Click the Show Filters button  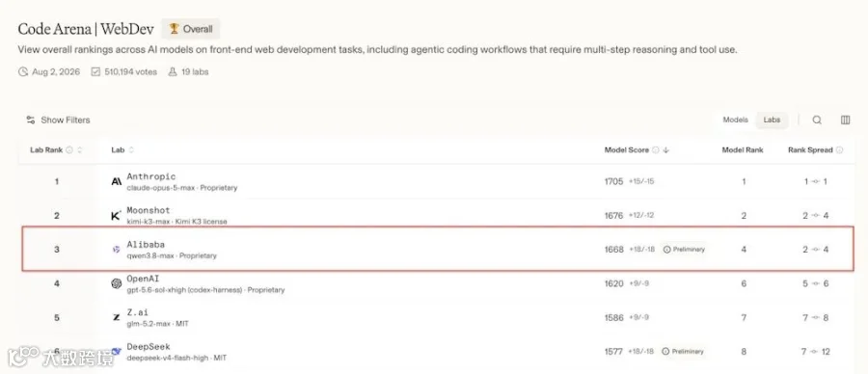coord(58,120)
